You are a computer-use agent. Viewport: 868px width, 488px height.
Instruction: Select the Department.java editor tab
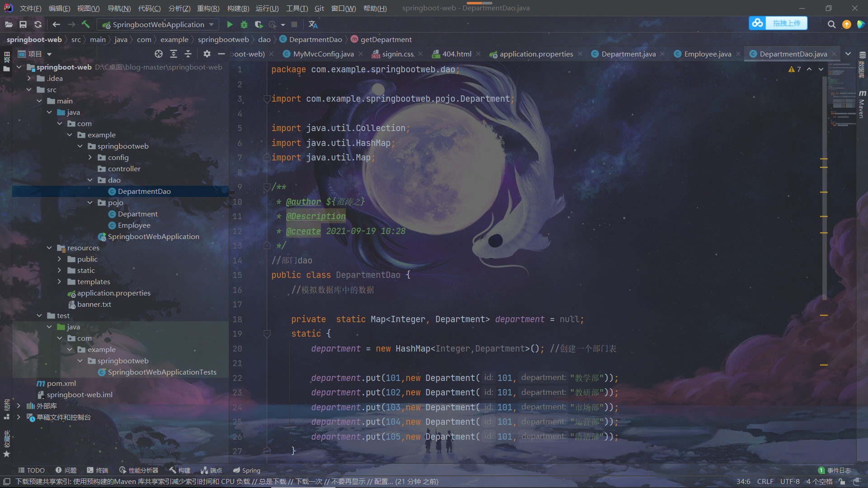coord(627,54)
